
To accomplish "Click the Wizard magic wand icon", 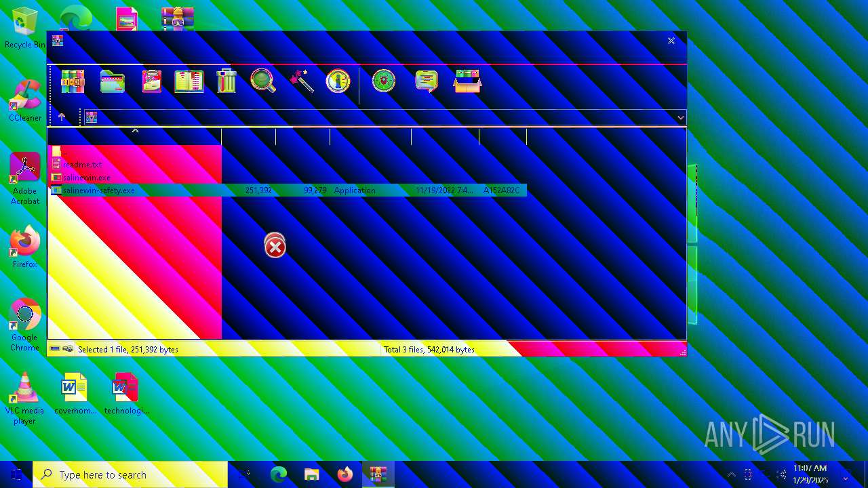I will [302, 81].
